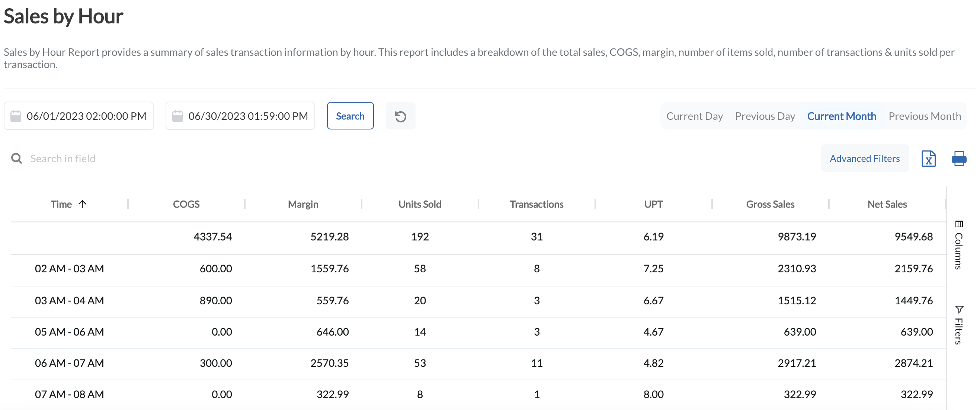This screenshot has width=980, height=410.
Task: Open the Columns side panel
Action: click(x=959, y=245)
